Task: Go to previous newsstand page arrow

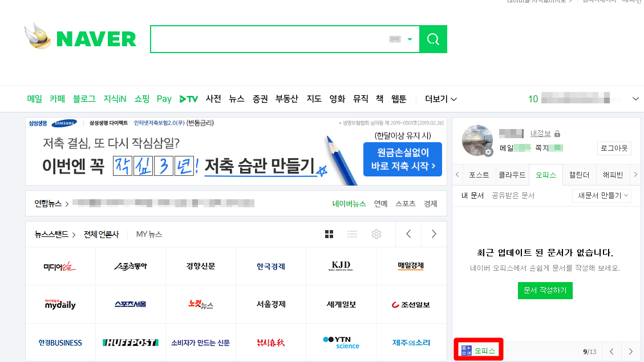Action: (x=408, y=234)
